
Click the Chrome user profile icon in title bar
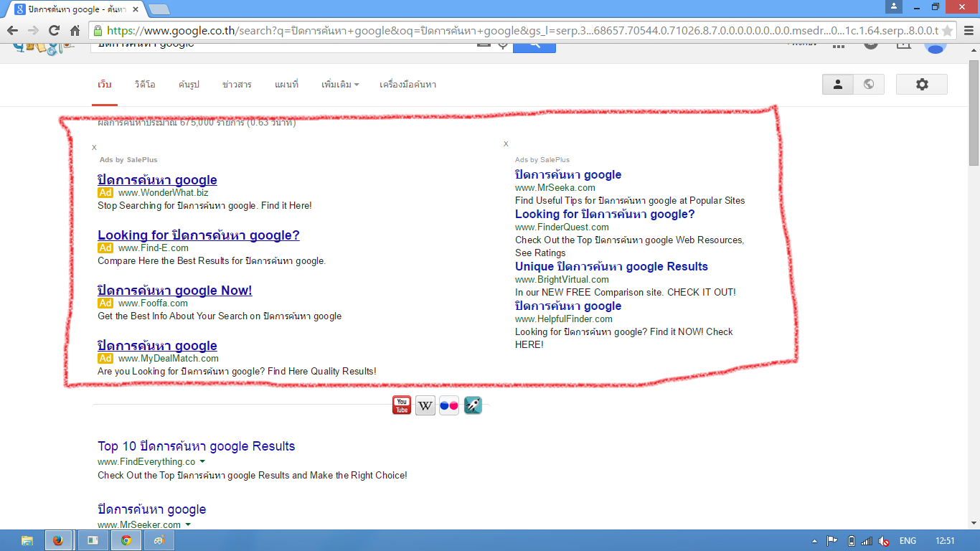(894, 6)
